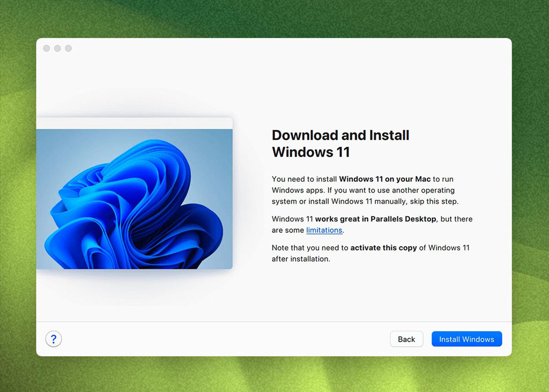Click the Install Windows button

click(467, 339)
